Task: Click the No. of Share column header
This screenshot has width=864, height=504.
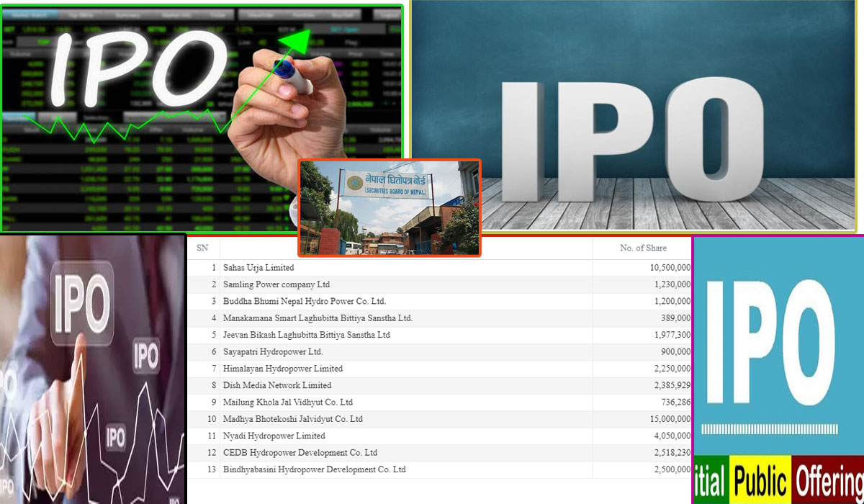Action: click(643, 248)
